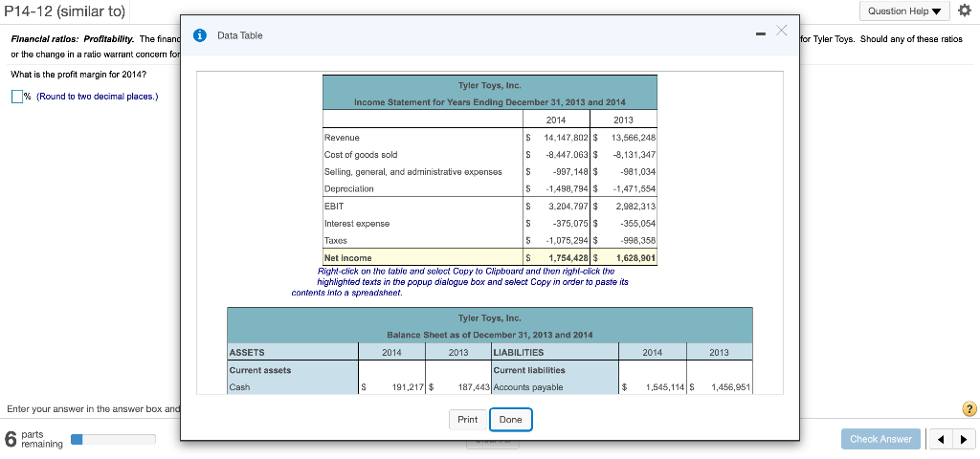Select 2013 Interest expense -355,054
980x459 pixels.
(638, 224)
